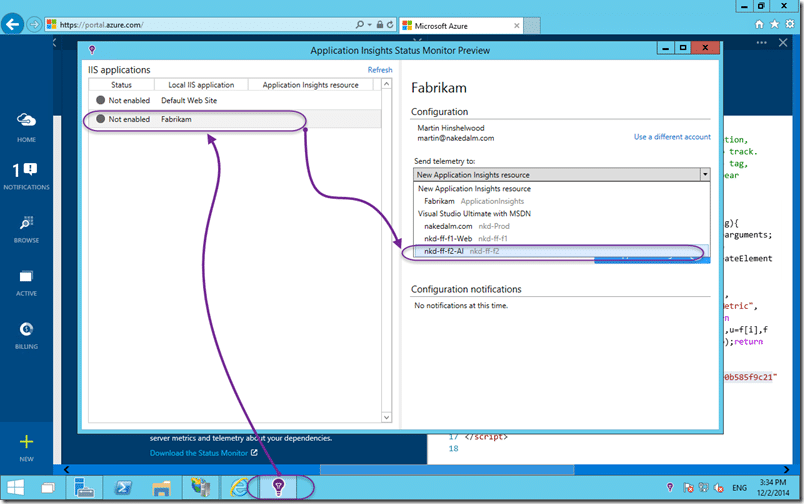Click 'Use a different account' link
Image resolution: width=804 pixels, height=504 pixels.
pos(672,137)
